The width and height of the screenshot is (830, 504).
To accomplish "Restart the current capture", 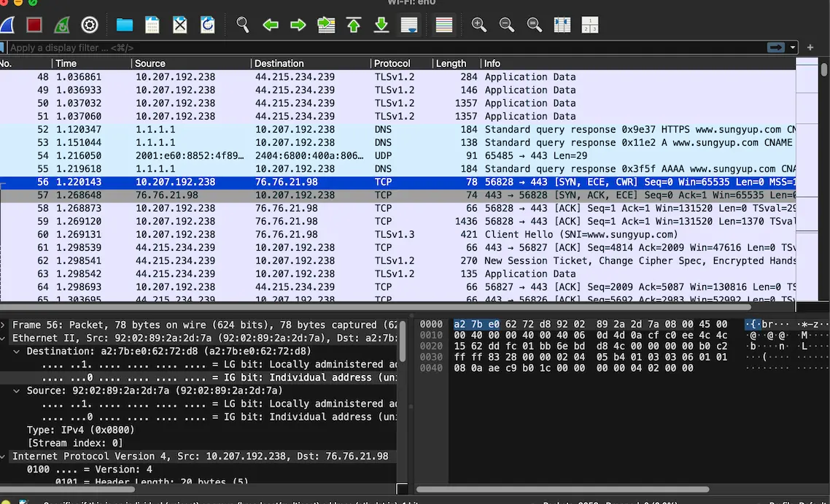I will tap(61, 24).
